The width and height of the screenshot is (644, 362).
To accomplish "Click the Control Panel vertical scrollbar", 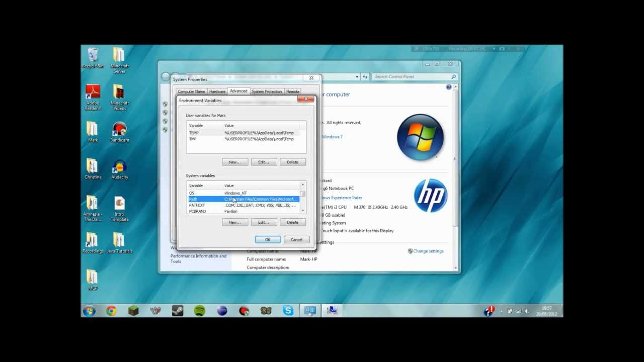I will pyautogui.click(x=455, y=178).
